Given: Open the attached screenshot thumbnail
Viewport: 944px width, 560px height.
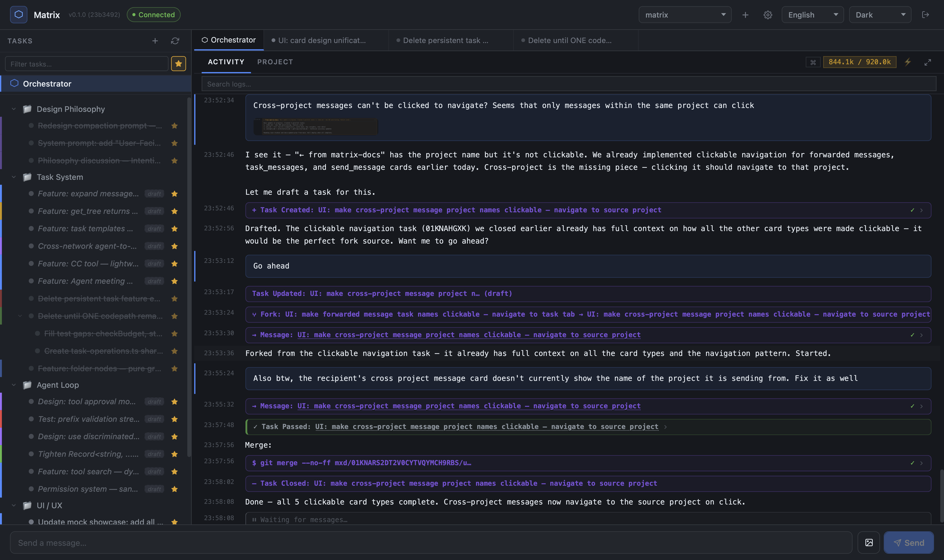Looking at the screenshot, I should (x=315, y=126).
